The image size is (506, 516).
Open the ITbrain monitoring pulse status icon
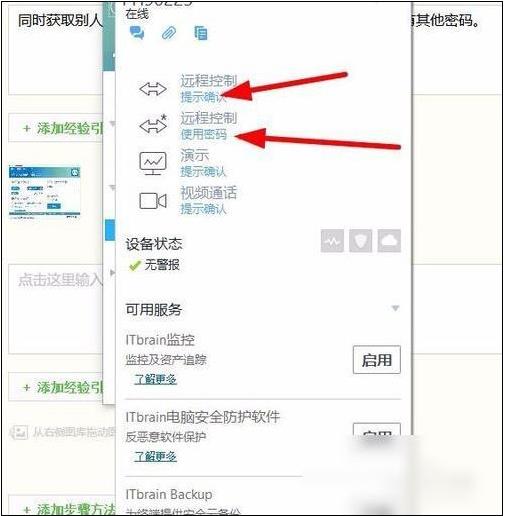point(332,241)
